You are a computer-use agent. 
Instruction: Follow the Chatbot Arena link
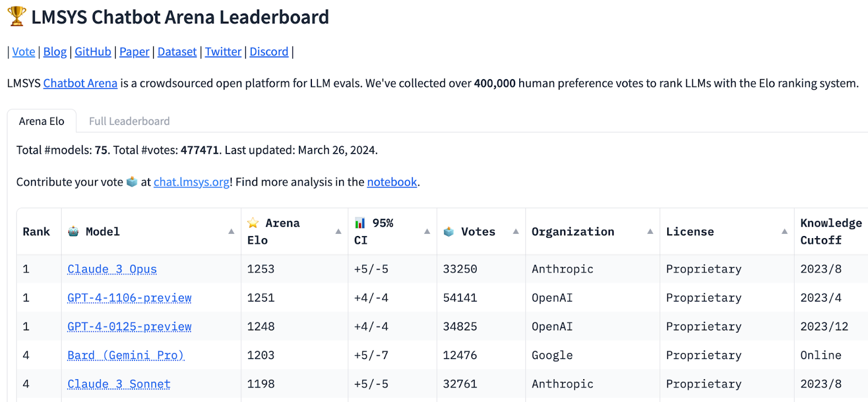[x=80, y=83]
